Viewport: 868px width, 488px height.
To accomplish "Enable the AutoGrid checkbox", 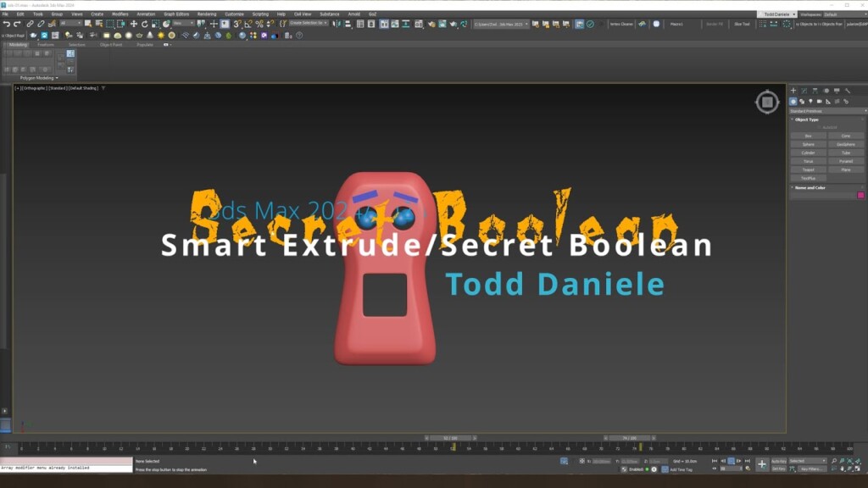I will [x=819, y=127].
